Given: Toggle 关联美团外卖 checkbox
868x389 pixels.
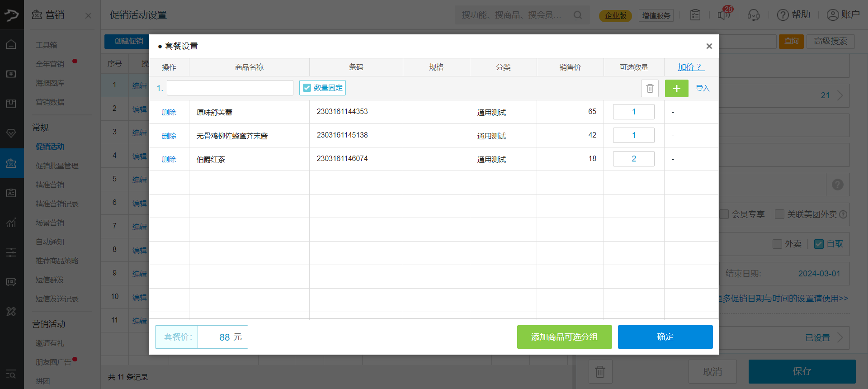Looking at the screenshot, I should tap(779, 214).
